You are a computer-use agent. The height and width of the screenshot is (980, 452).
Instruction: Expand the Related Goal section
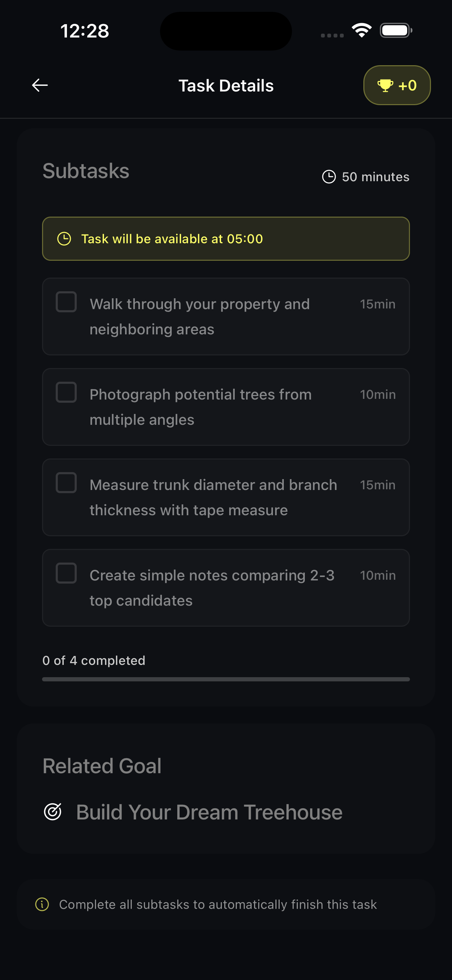point(102,765)
